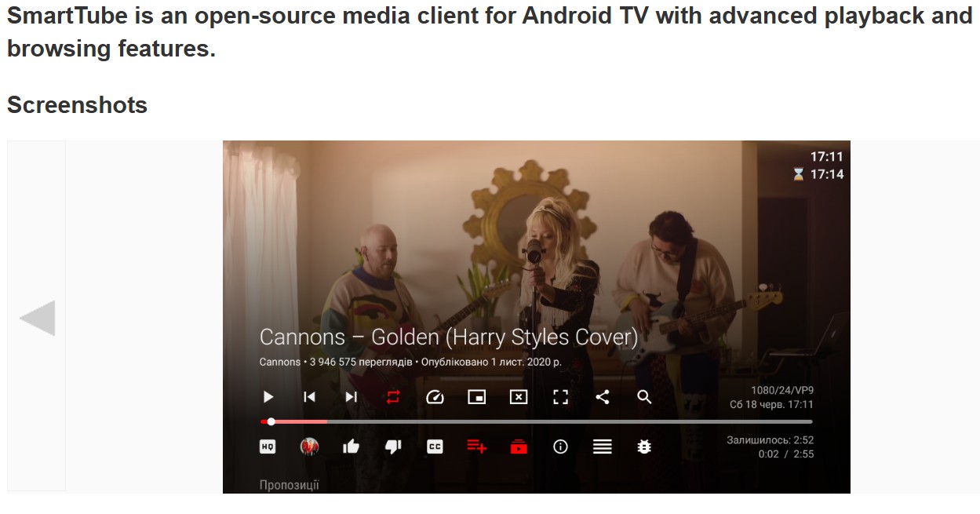Toggle the fullscreen/zoom brackets icon

pos(560,397)
